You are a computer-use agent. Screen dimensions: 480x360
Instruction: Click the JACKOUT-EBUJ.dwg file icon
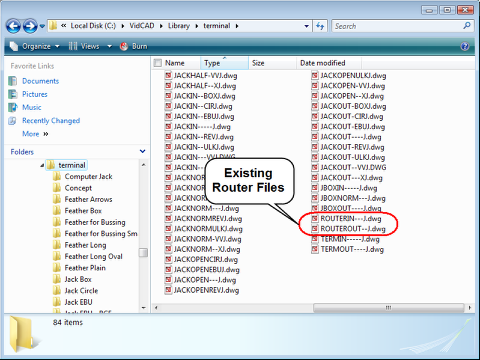(315, 127)
